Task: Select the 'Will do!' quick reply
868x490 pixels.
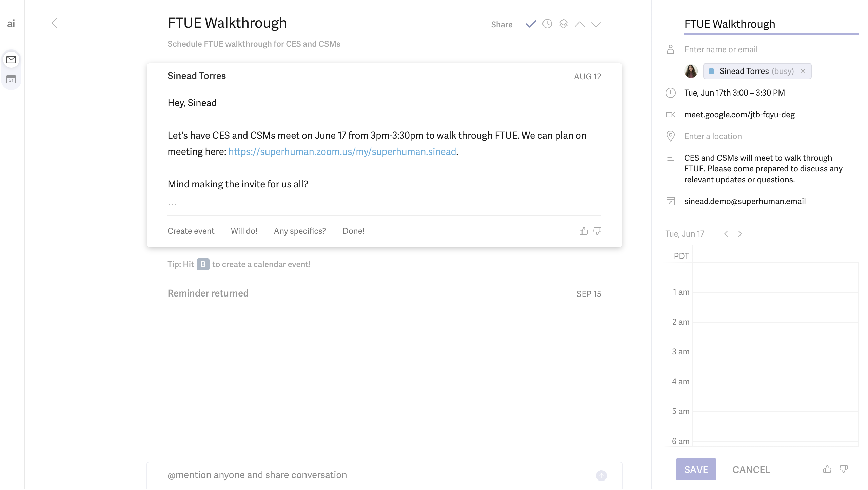Action: click(244, 231)
